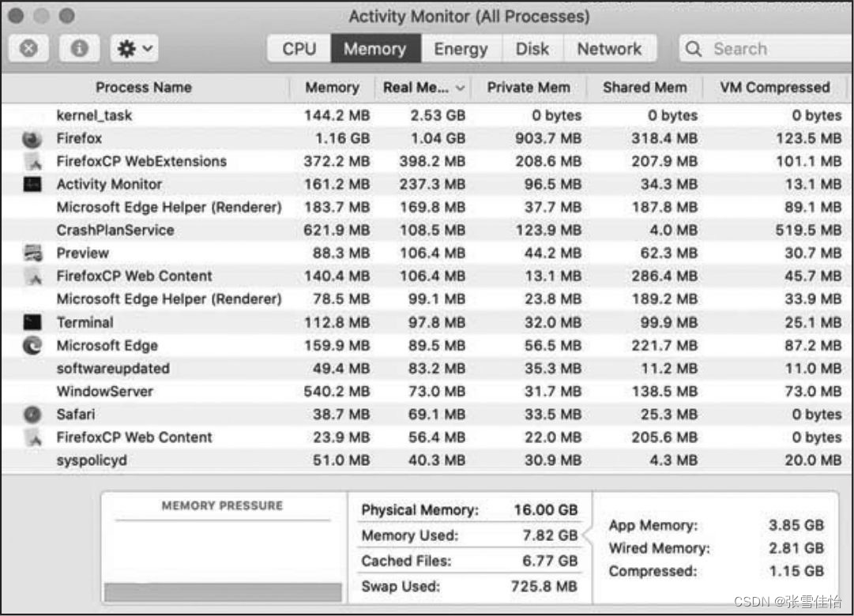Click the FirefoxCP WebExtensions row icon
The height and width of the screenshot is (616, 854).
33,162
